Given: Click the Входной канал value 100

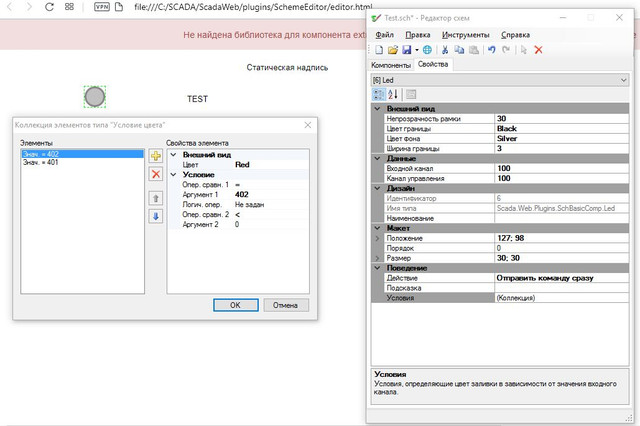Looking at the screenshot, I should tap(562, 168).
